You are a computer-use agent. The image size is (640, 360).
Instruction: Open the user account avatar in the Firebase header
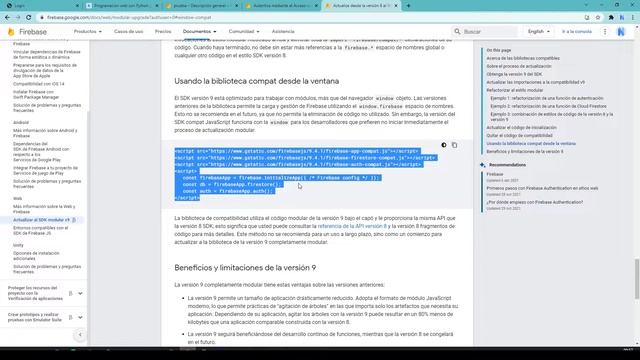pos(621,31)
